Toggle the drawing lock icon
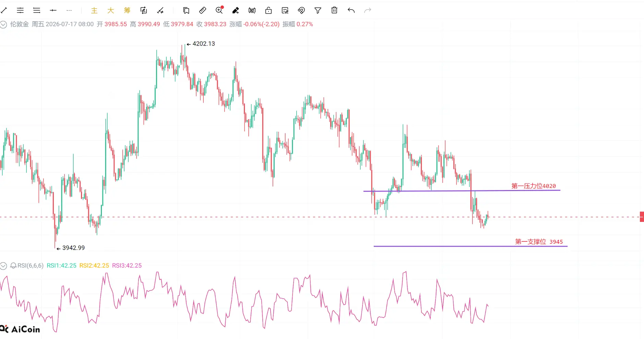Screen dimensions: 644x339 [269, 11]
